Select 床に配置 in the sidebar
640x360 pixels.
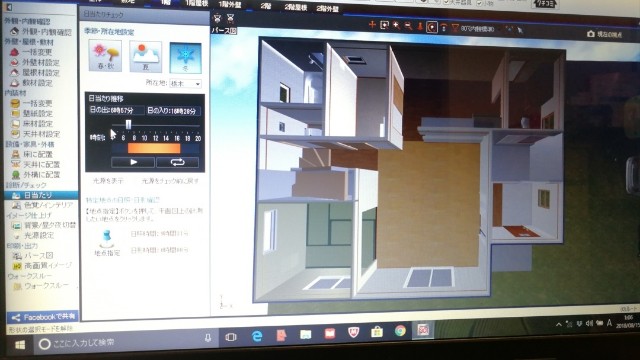coord(33,154)
